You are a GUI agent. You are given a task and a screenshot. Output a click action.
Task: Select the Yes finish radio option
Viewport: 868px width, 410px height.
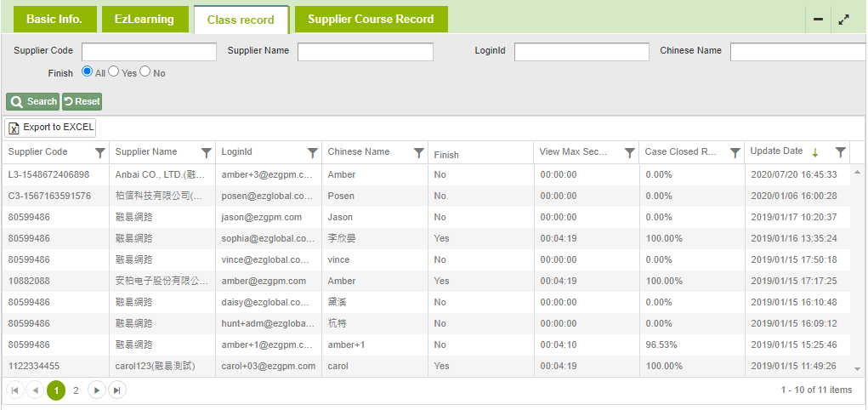pyautogui.click(x=114, y=72)
